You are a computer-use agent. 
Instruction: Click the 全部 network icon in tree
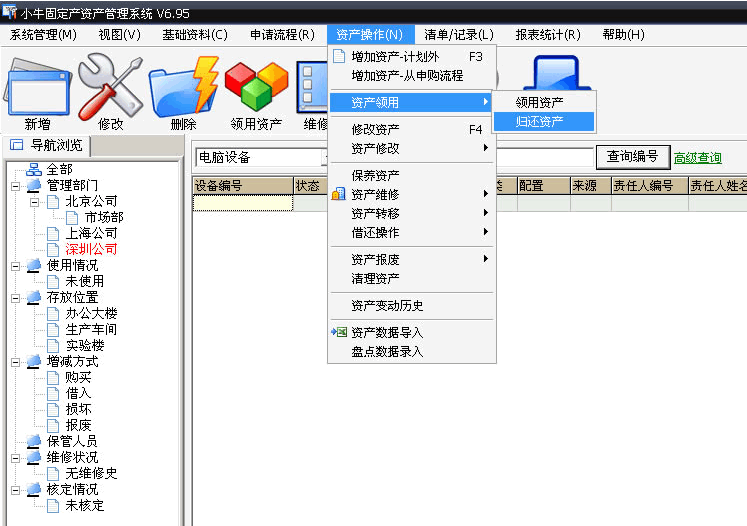point(34,169)
